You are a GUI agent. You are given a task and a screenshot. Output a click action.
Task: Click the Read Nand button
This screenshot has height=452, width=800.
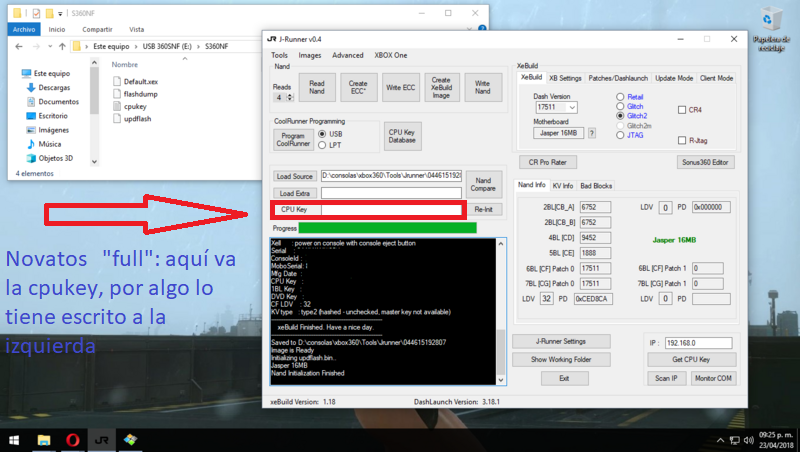(316, 87)
